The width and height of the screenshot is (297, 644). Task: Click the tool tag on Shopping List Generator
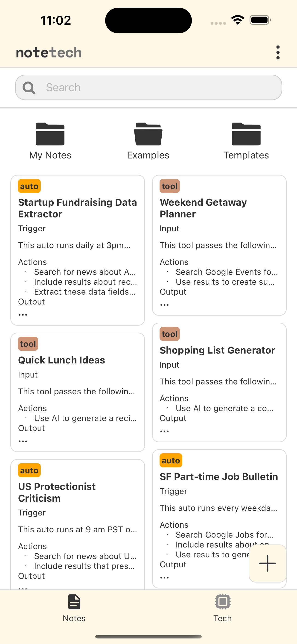[x=169, y=334]
